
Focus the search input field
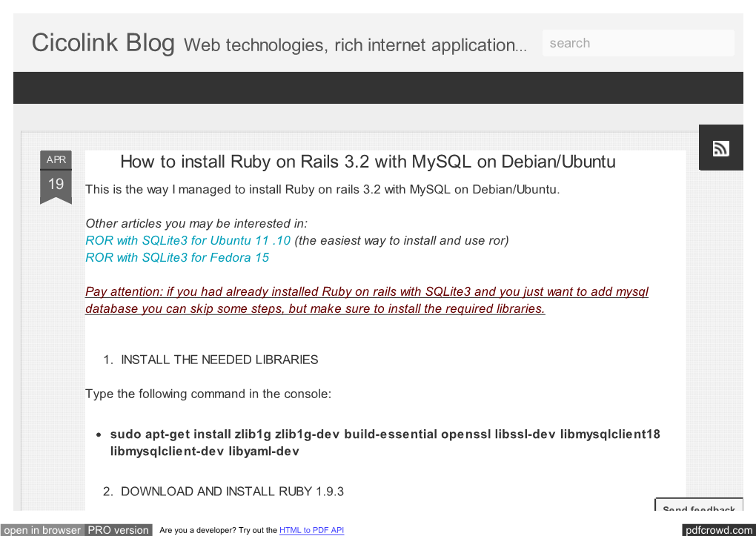pos(637,43)
